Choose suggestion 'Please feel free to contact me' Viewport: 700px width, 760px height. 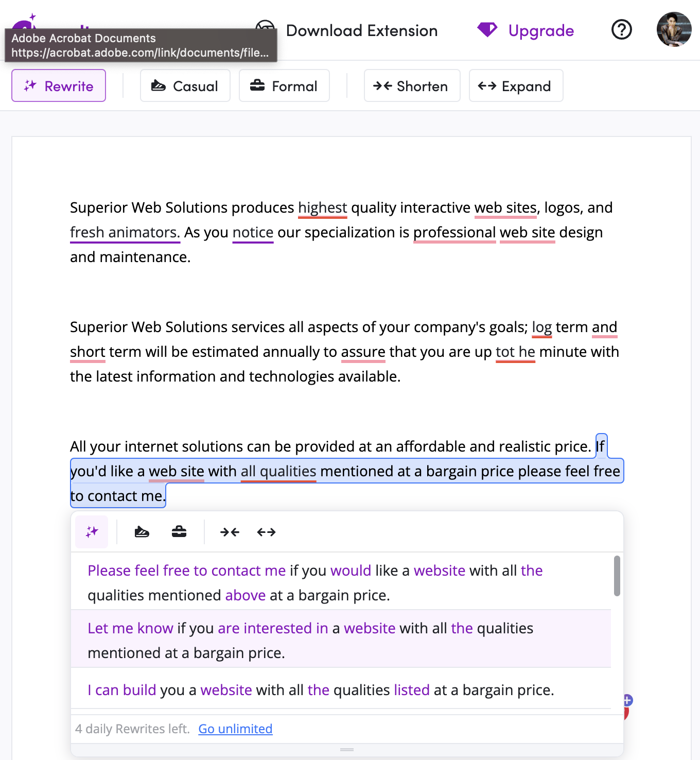click(341, 582)
